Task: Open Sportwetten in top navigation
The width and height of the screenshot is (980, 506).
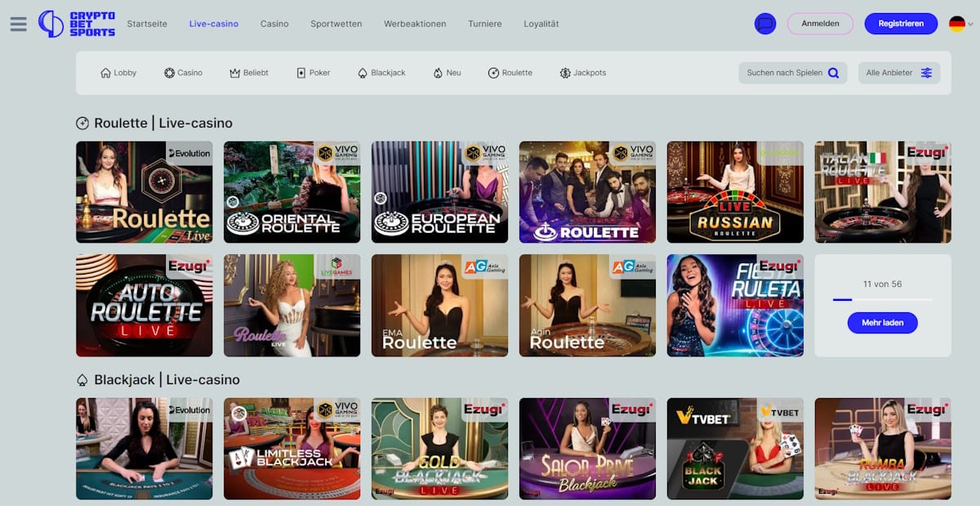Action: tap(336, 24)
